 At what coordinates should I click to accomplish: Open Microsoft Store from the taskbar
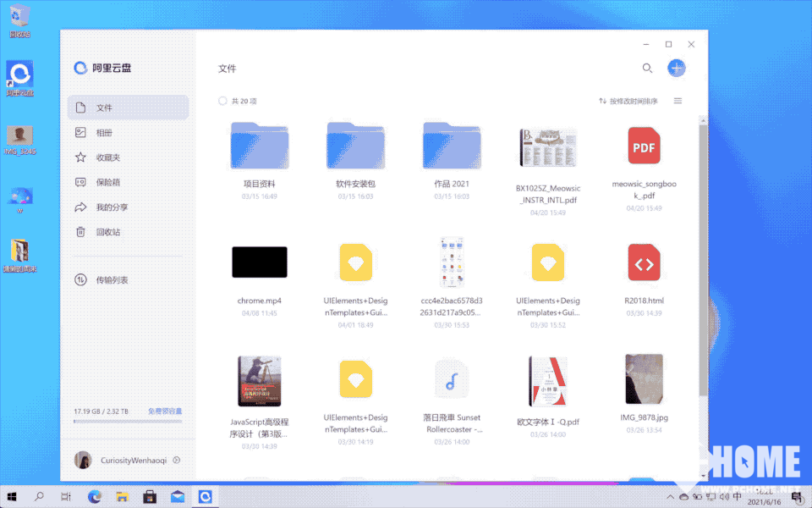pos(150,497)
